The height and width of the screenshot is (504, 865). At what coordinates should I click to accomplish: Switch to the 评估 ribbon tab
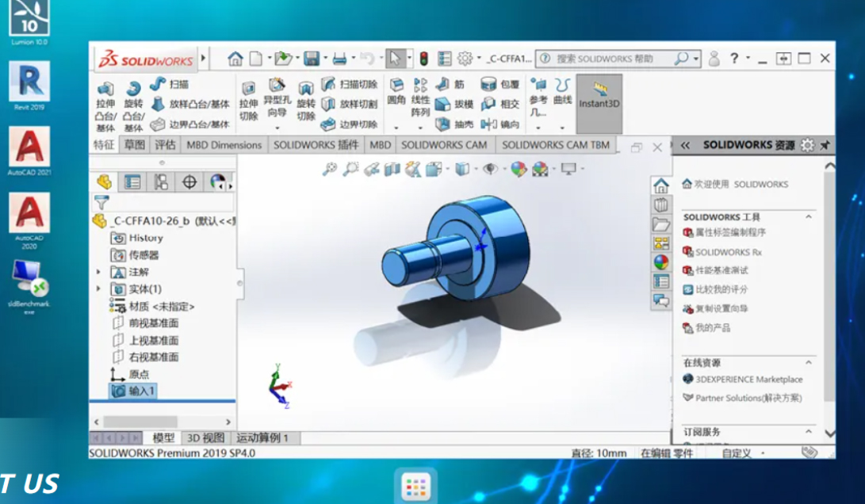[x=165, y=145]
